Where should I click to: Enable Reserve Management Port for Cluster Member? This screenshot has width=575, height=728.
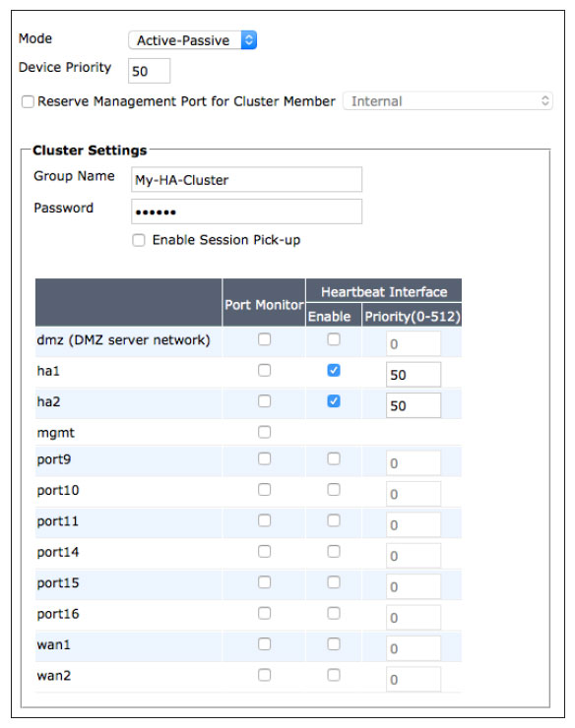(x=28, y=101)
